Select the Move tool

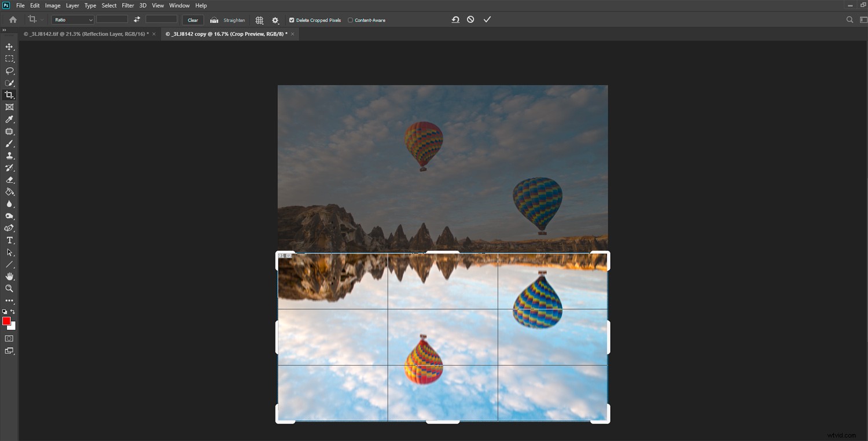9,47
